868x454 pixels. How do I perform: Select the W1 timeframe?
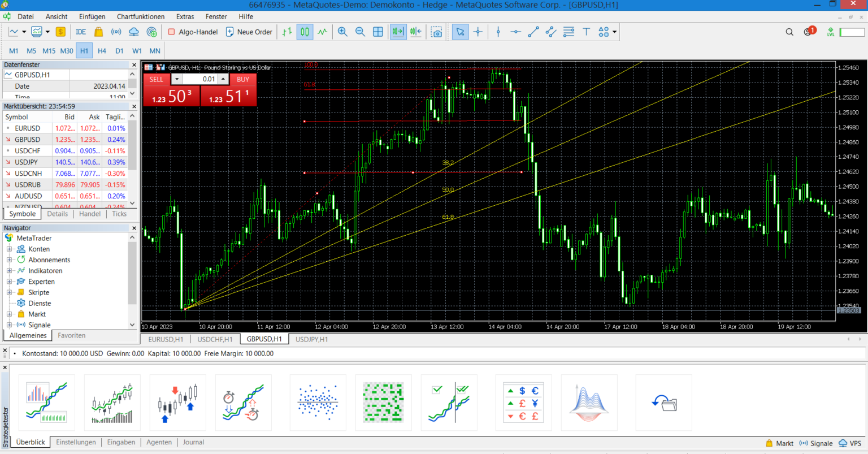pos(137,51)
